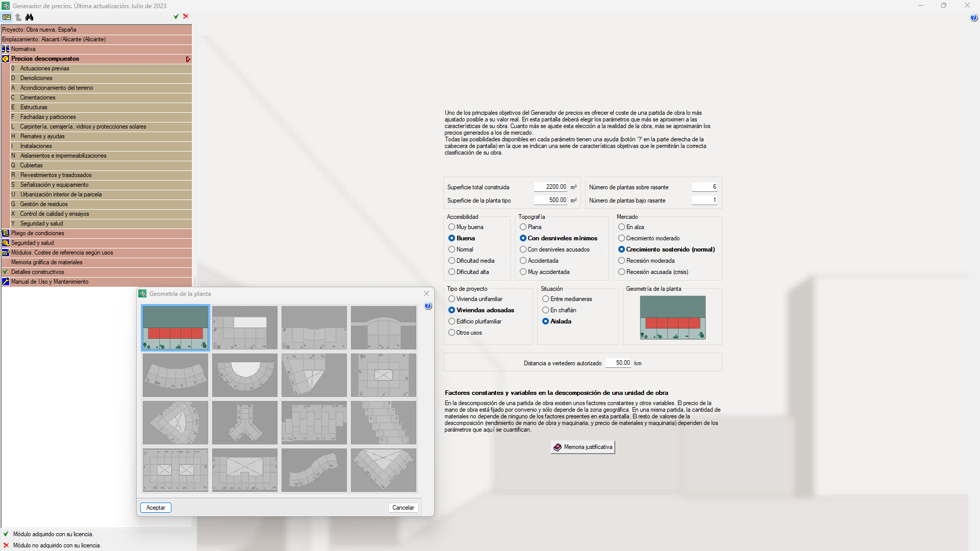Select Muy buena accessibility option
Screen dimensions: 980x551
(x=451, y=227)
